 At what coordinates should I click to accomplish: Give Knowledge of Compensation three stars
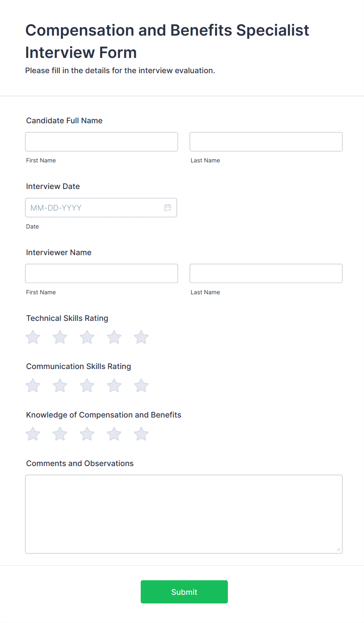click(x=87, y=434)
